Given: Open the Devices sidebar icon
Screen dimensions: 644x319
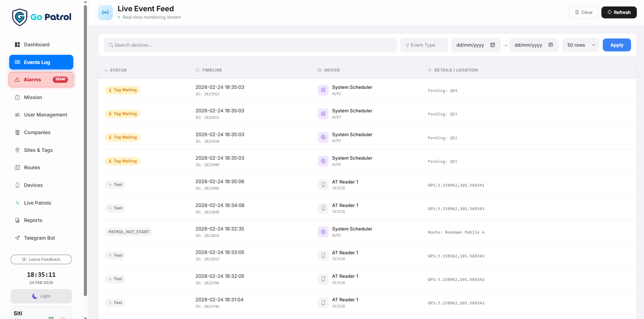Looking at the screenshot, I should coord(17,185).
